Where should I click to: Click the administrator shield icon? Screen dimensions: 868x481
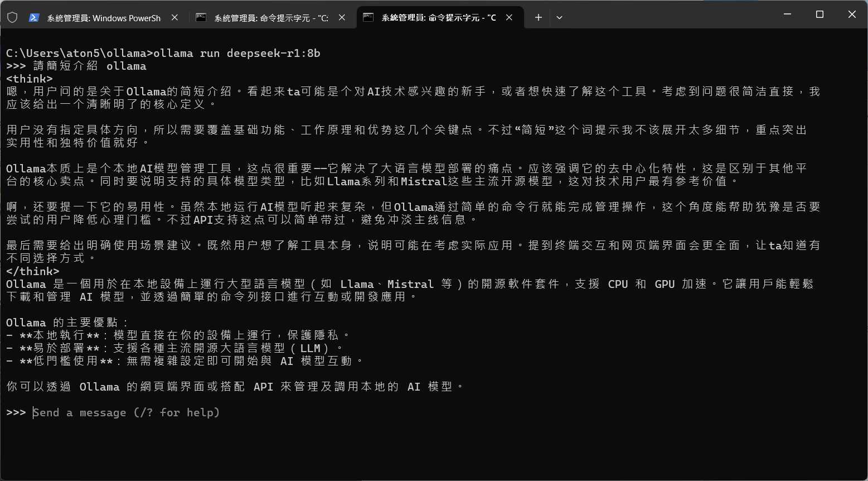[x=12, y=17]
